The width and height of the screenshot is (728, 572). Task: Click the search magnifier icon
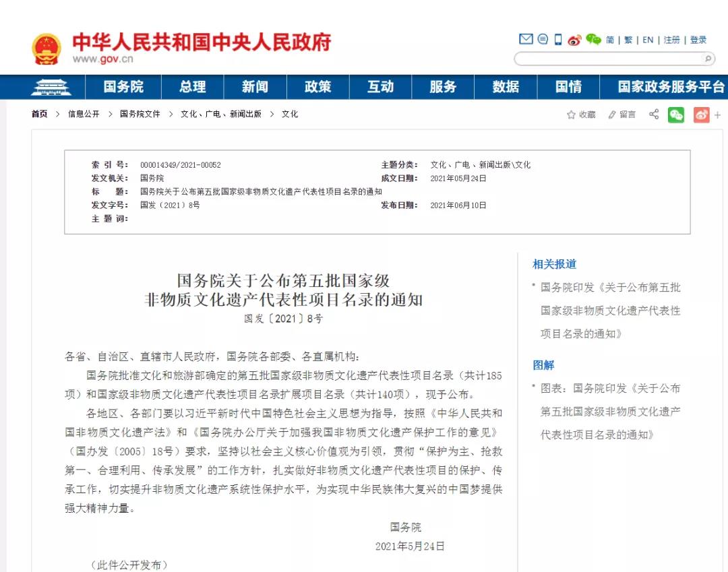click(x=708, y=59)
